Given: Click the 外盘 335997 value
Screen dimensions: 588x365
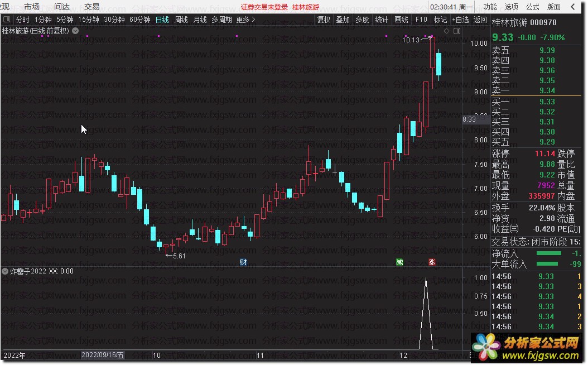Looking at the screenshot, I should coord(542,196).
